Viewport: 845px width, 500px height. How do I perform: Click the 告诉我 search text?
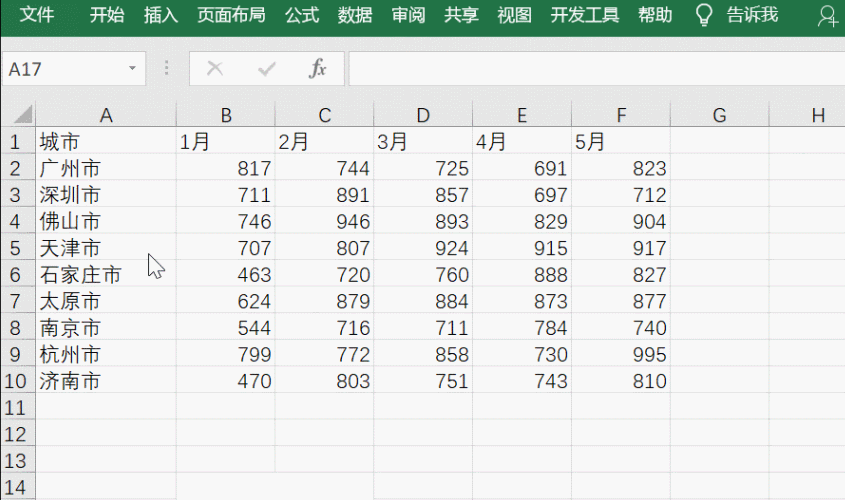coord(752,15)
